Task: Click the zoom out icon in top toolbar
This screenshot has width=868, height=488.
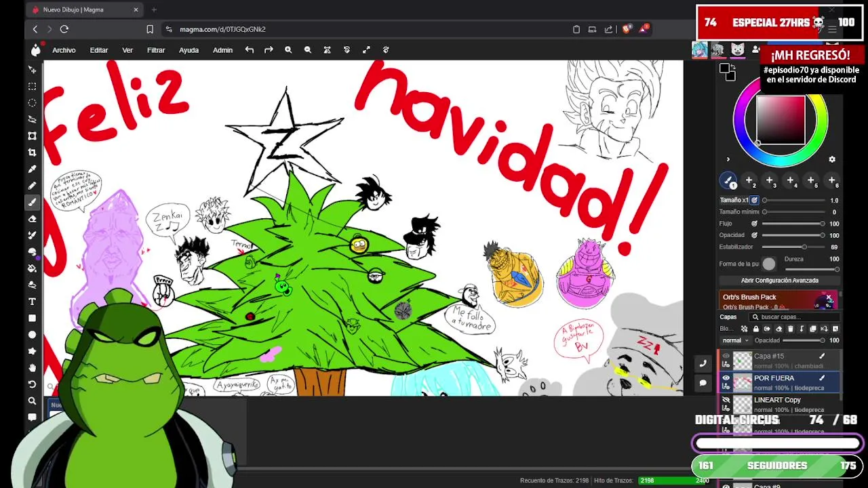Action: point(308,50)
